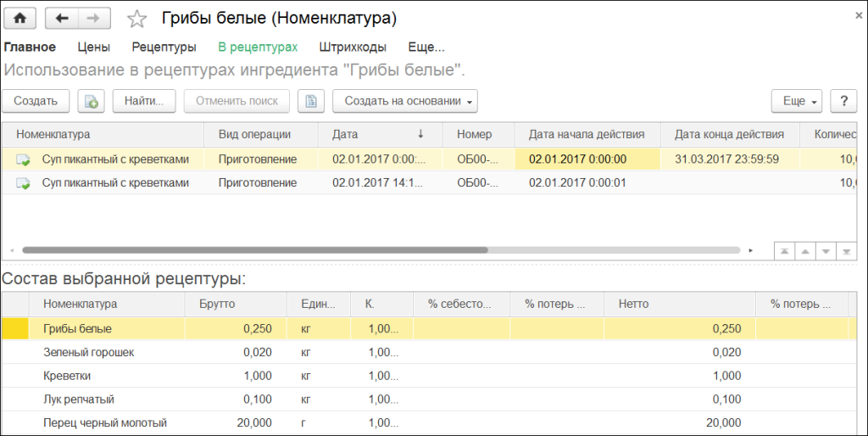The image size is (868, 436).
Task: Open the Штрихкоды tab
Action: tap(353, 48)
